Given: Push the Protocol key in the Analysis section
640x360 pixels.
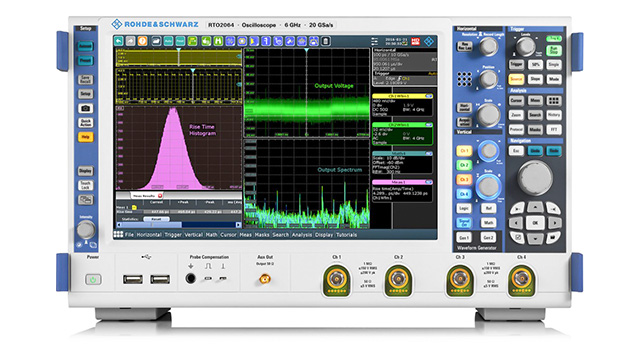Looking at the screenshot, I should [516, 129].
